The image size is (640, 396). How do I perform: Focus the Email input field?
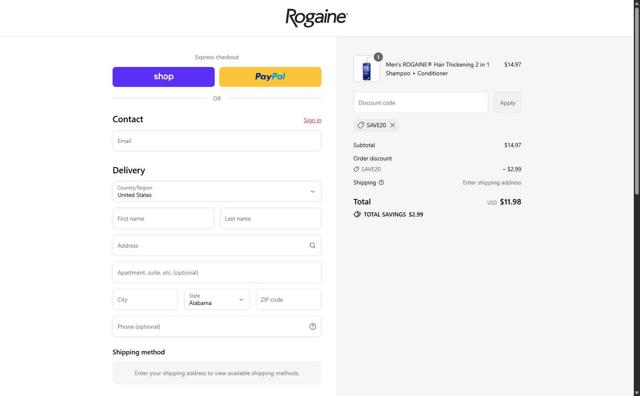click(x=217, y=141)
